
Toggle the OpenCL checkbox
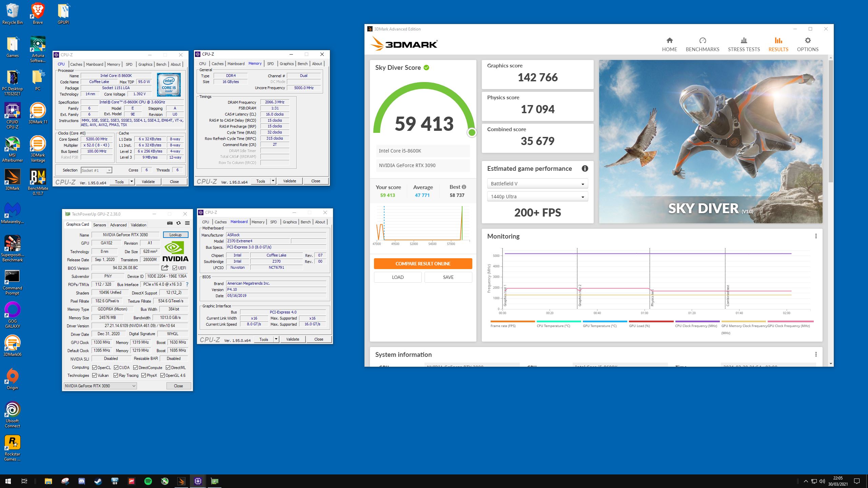(94, 367)
